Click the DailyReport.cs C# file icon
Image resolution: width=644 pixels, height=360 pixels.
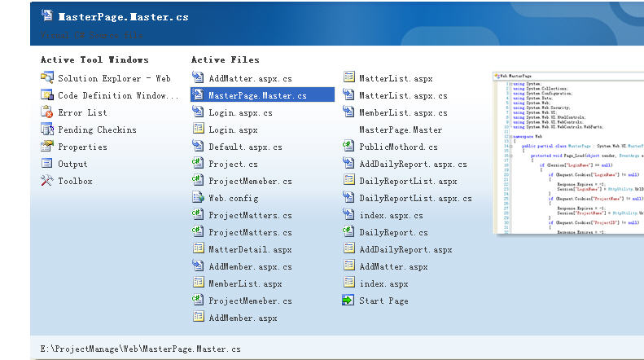tap(348, 231)
